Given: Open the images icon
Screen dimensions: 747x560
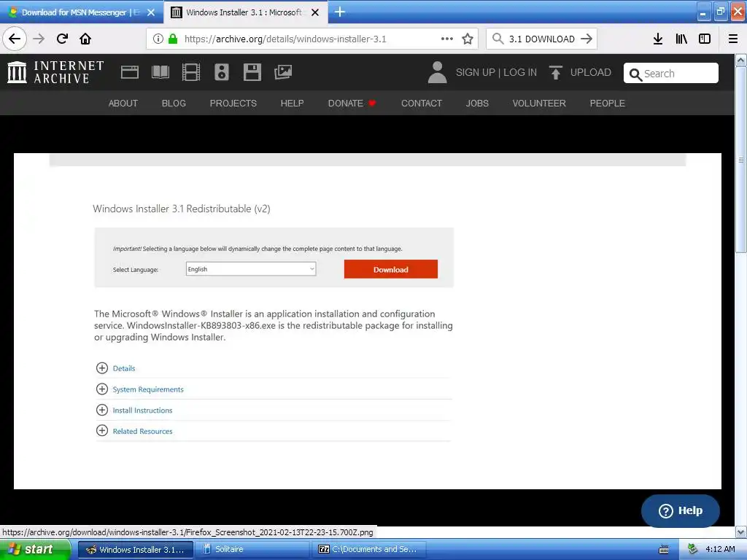Looking at the screenshot, I should 283,72.
